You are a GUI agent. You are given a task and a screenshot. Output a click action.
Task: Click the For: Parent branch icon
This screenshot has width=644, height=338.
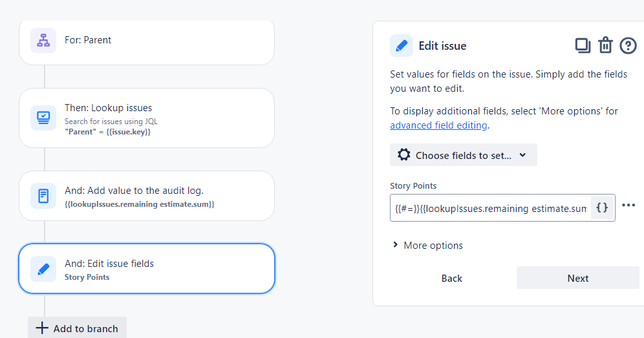[x=43, y=40]
